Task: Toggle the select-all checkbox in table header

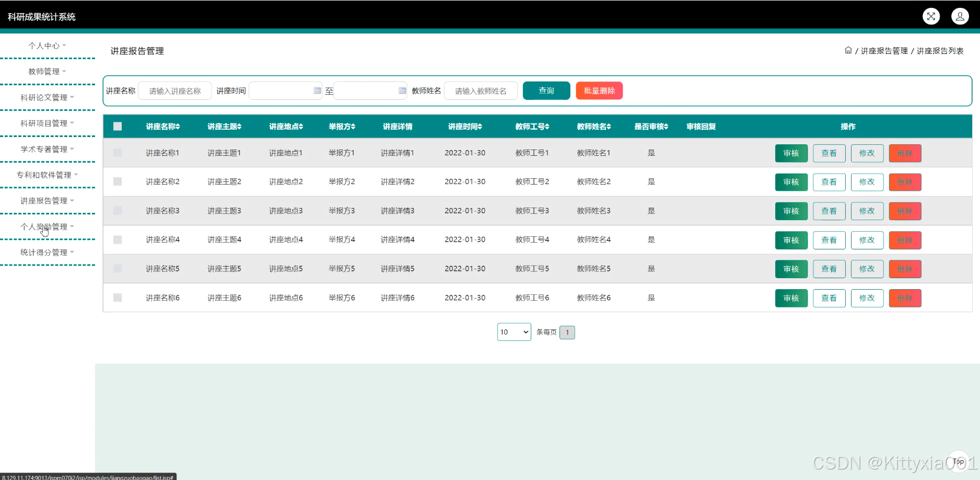Action: point(118,127)
